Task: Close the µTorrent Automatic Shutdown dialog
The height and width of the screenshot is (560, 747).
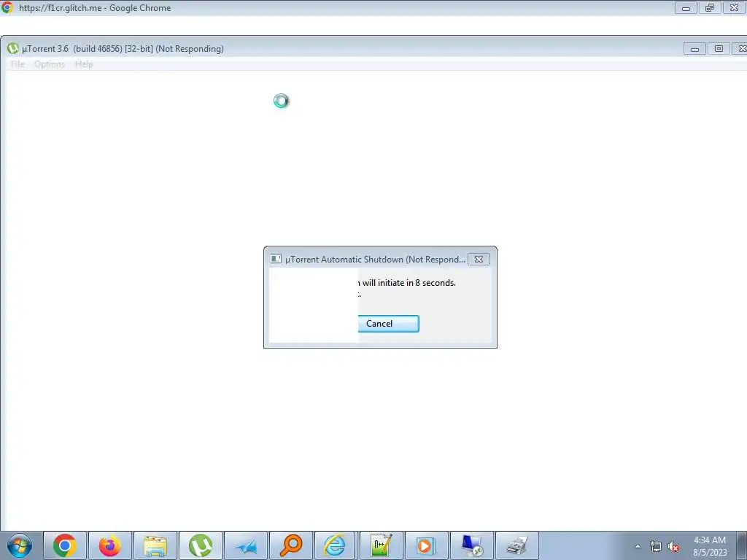Action: [479, 259]
